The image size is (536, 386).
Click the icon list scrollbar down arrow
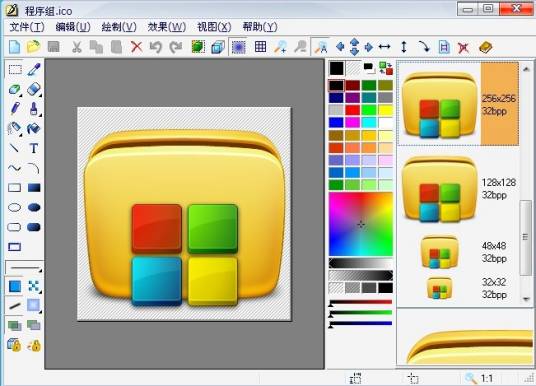[x=526, y=299]
